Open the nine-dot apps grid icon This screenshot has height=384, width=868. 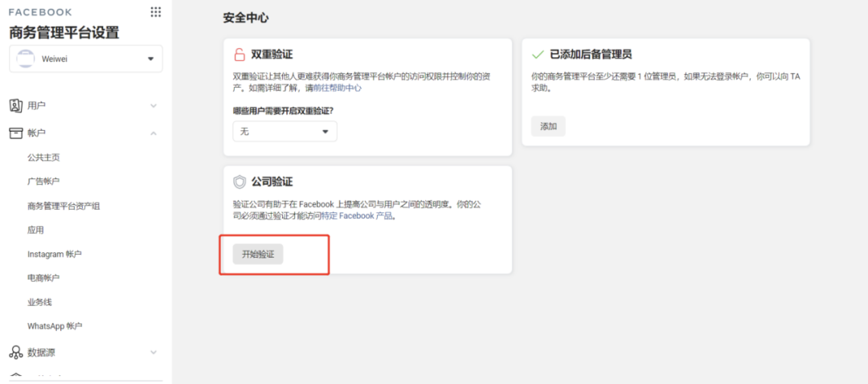156,11
